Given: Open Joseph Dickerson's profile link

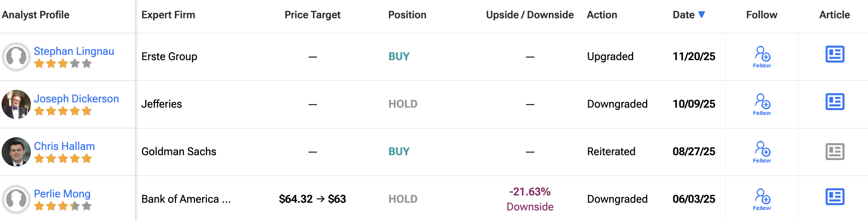Looking at the screenshot, I should tap(76, 99).
